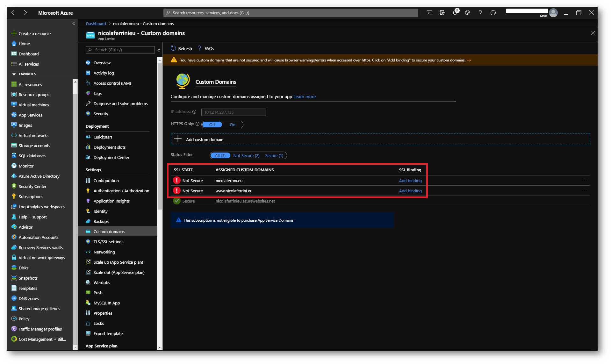Go back with the browser back arrow
Viewport: 611px width, 364px height.
pyautogui.click(x=13, y=13)
